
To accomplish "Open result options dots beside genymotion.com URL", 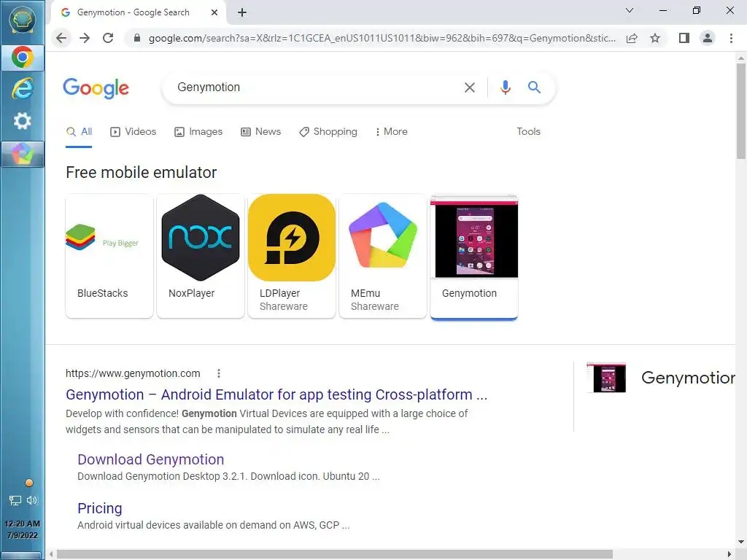I will click(x=219, y=373).
